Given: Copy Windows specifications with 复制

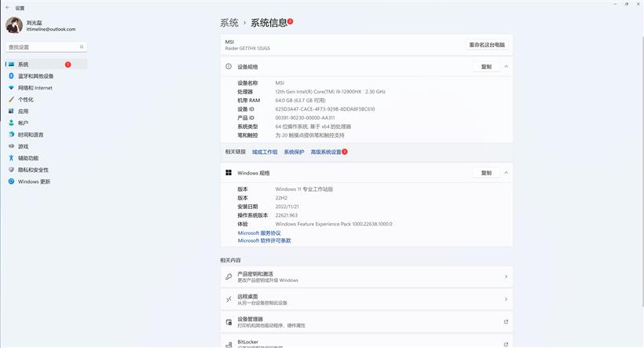Looking at the screenshot, I should [486, 173].
